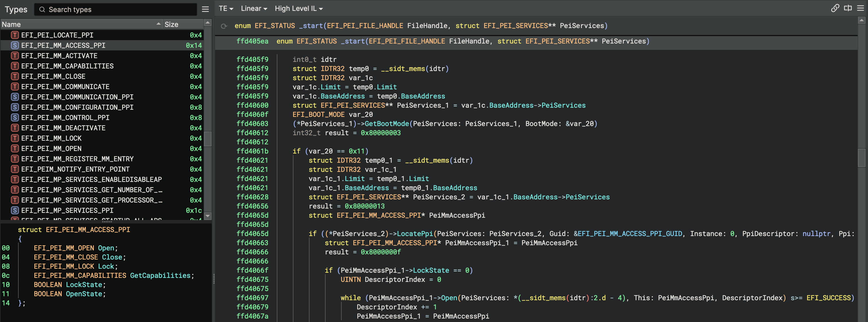This screenshot has width=868, height=322.
Task: Click the split pane icon
Action: tap(848, 8)
